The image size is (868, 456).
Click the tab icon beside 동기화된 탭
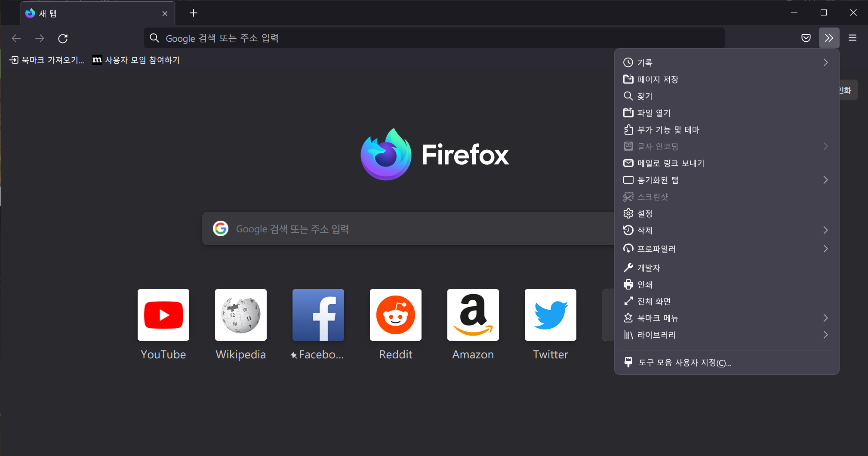coord(628,180)
